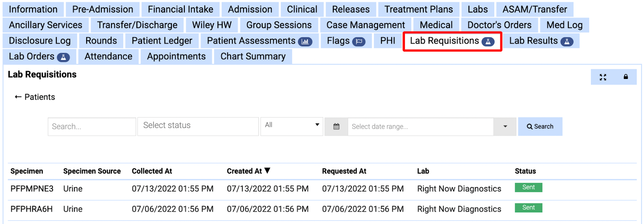
Task: Click Sent status badge for PFPMPNE3
Action: tap(528, 187)
